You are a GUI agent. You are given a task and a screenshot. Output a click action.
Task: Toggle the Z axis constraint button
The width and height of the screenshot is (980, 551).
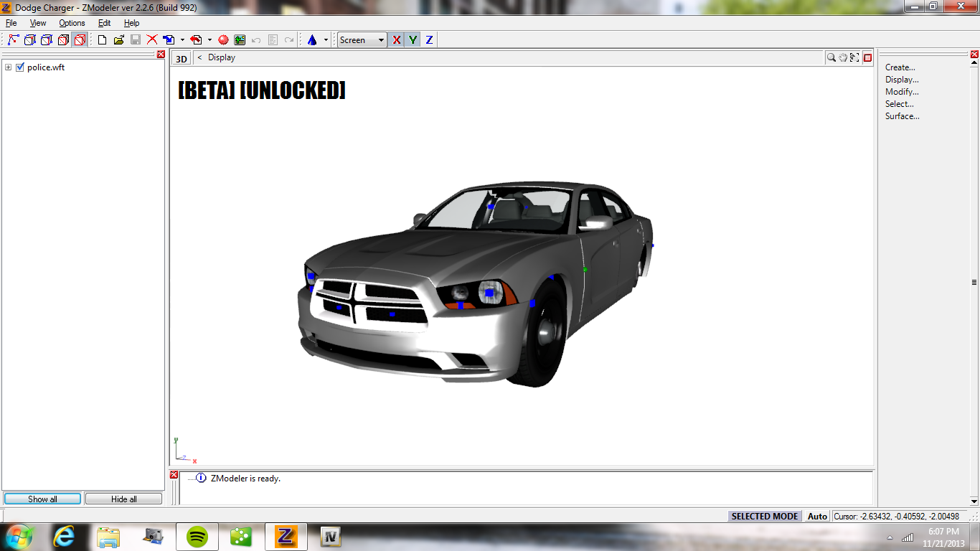429,40
